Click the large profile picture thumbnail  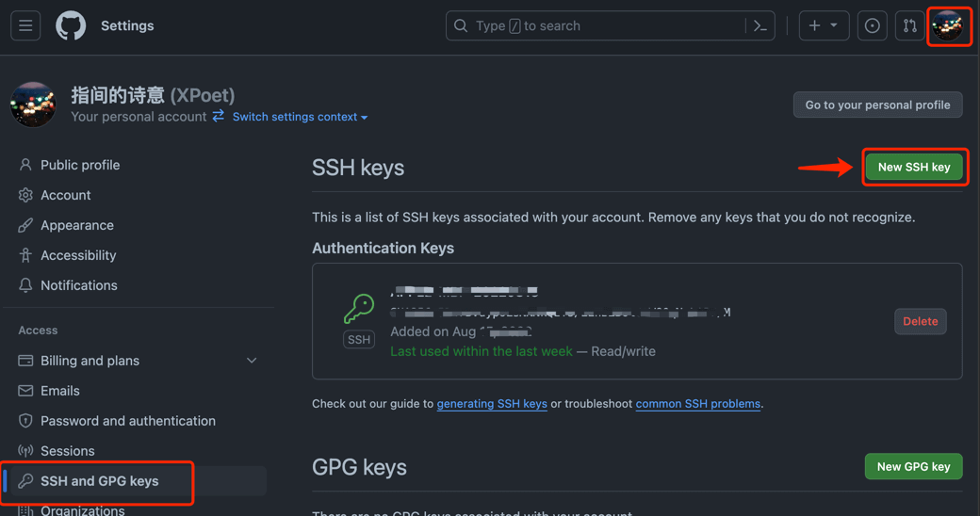(33, 105)
